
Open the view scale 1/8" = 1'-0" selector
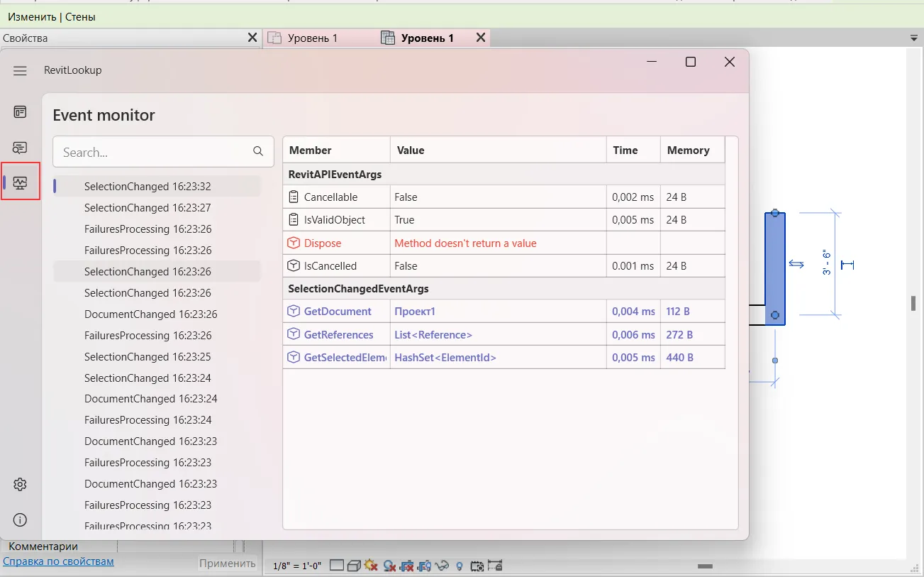[298, 566]
